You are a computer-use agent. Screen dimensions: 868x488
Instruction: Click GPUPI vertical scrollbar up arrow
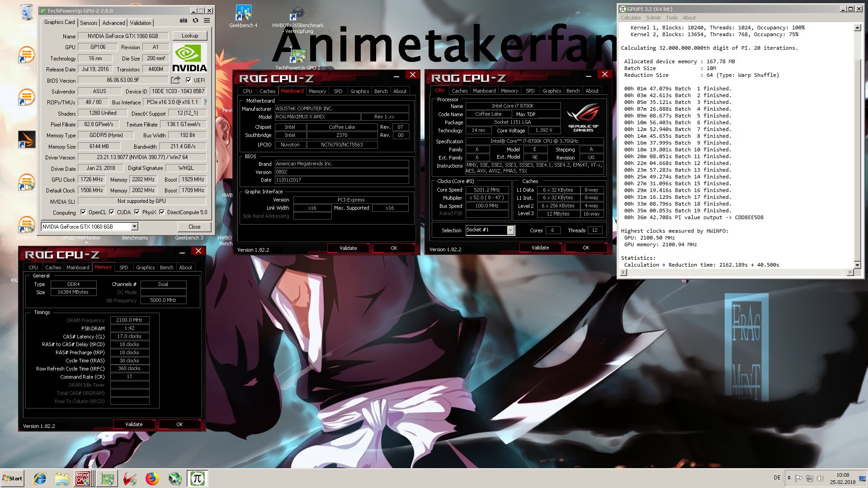(857, 28)
